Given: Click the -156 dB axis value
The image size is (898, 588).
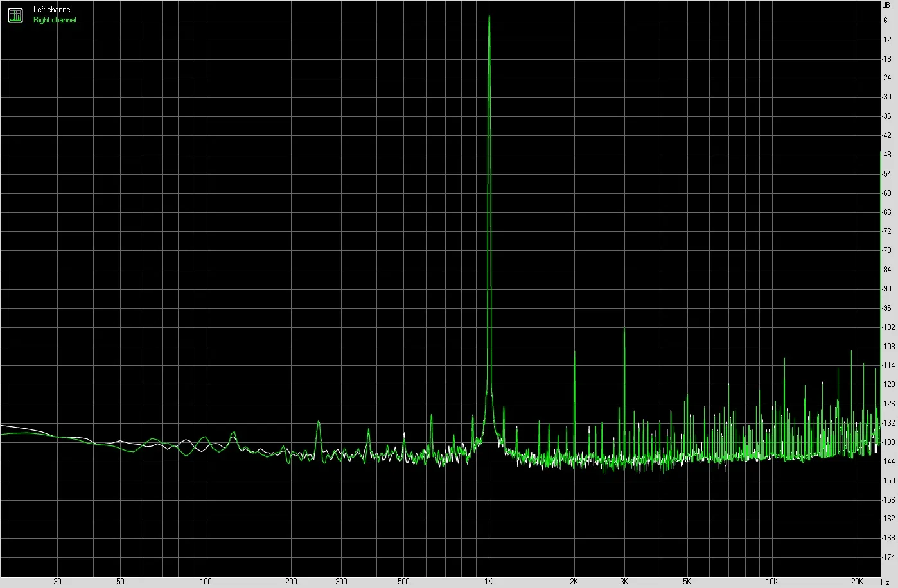Looking at the screenshot, I should (888, 499).
